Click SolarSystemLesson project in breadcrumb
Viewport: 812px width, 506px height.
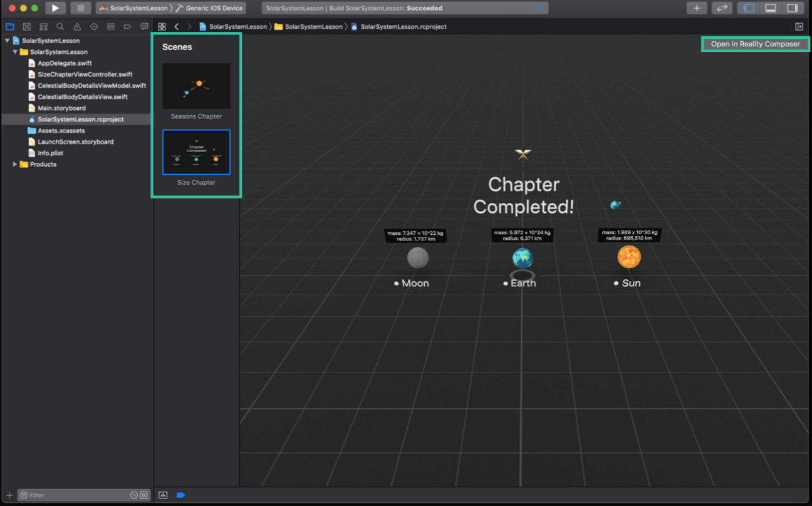233,27
